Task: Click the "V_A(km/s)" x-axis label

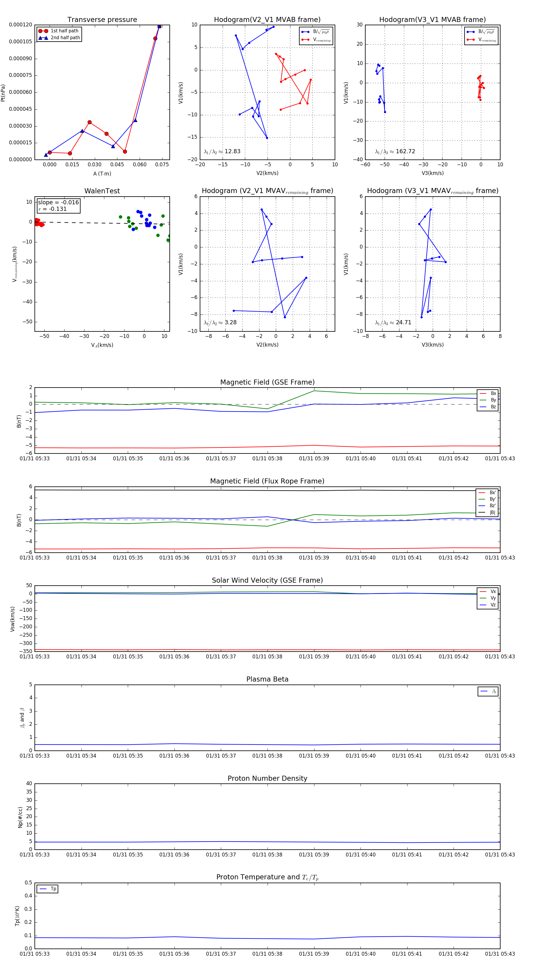Action: pos(102,345)
